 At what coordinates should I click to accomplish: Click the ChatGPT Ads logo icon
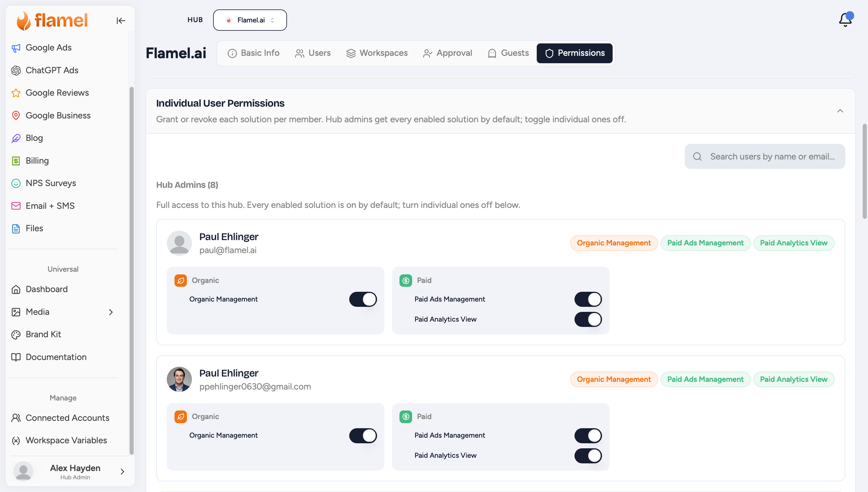pos(16,70)
